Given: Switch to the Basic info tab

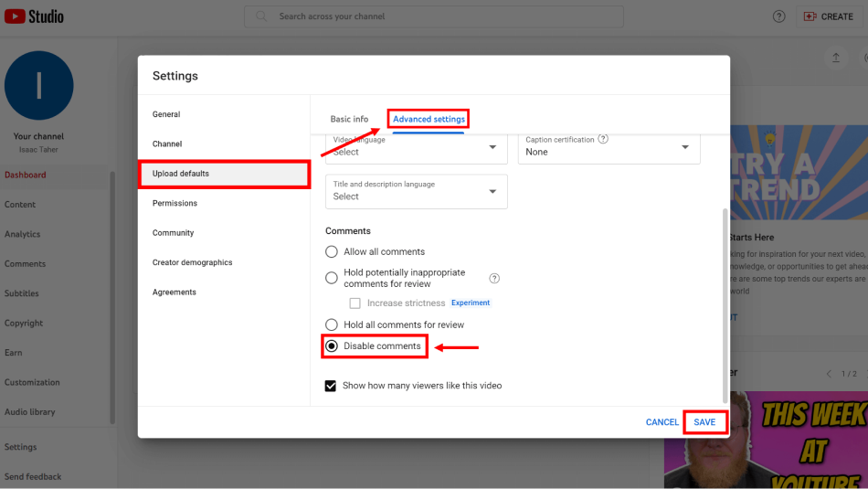Looking at the screenshot, I should [349, 119].
